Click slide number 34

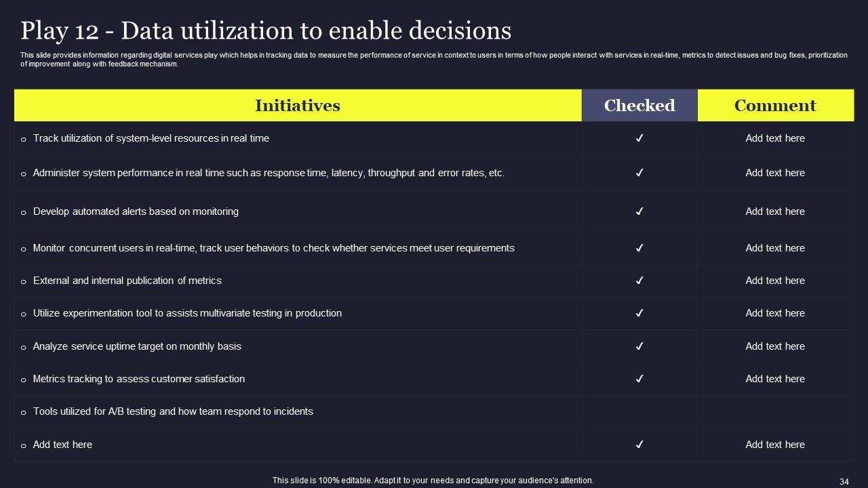pyautogui.click(x=844, y=481)
